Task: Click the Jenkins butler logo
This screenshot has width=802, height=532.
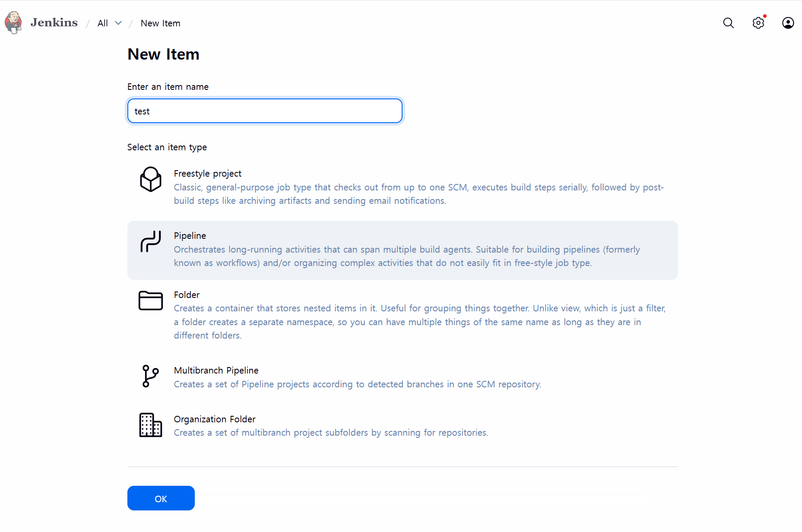Action: pyautogui.click(x=13, y=22)
